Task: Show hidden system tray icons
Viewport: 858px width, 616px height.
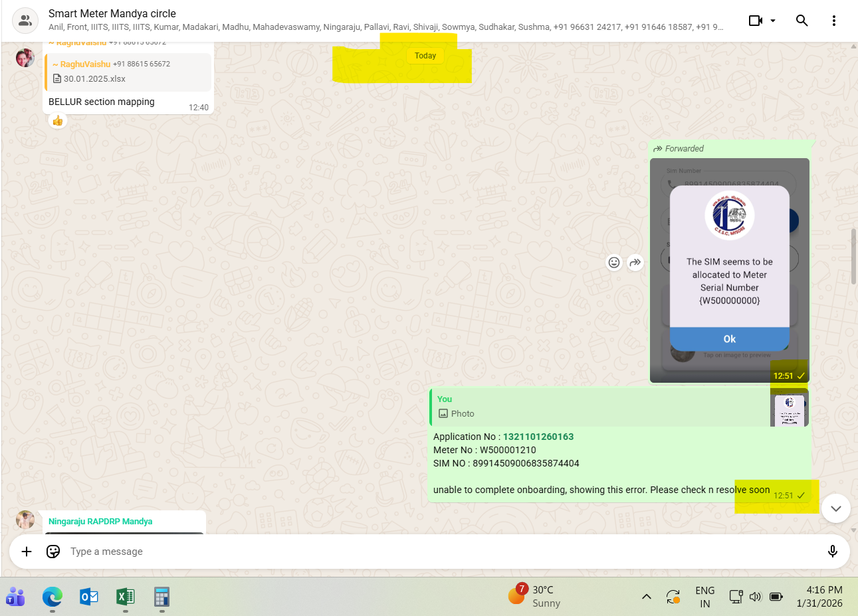Action: pyautogui.click(x=647, y=597)
